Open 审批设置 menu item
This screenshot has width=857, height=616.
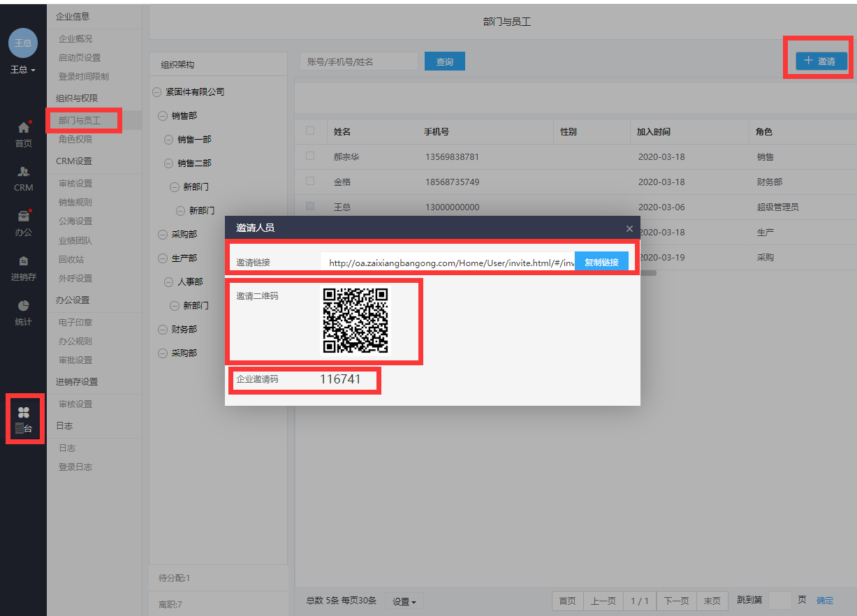tap(75, 360)
